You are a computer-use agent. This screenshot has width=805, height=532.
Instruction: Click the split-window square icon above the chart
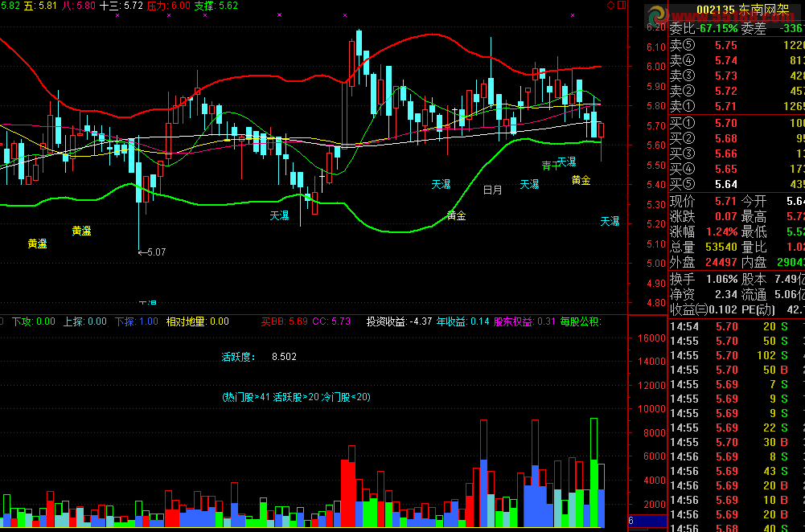point(622,5)
